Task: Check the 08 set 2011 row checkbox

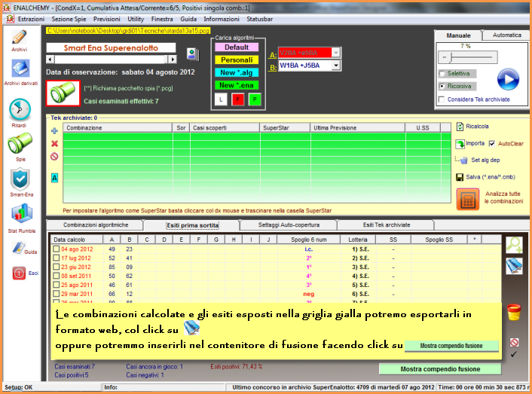Action: 57,276
